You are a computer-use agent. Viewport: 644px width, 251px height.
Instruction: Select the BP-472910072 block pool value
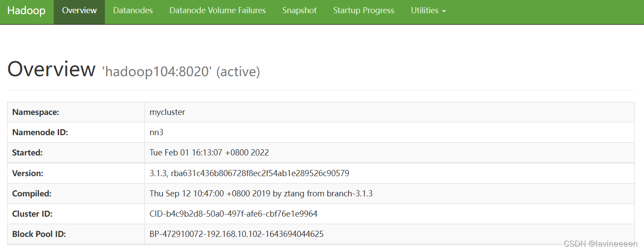[x=237, y=234]
